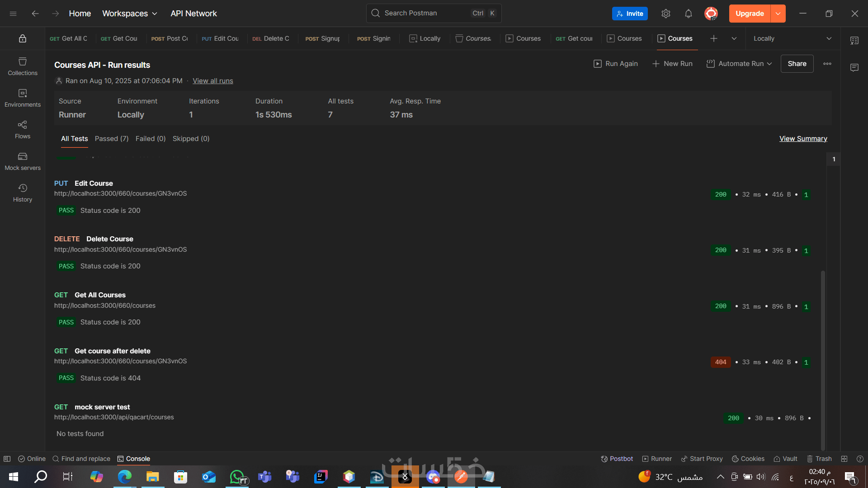
Task: Open the View all runs link
Action: [212, 81]
